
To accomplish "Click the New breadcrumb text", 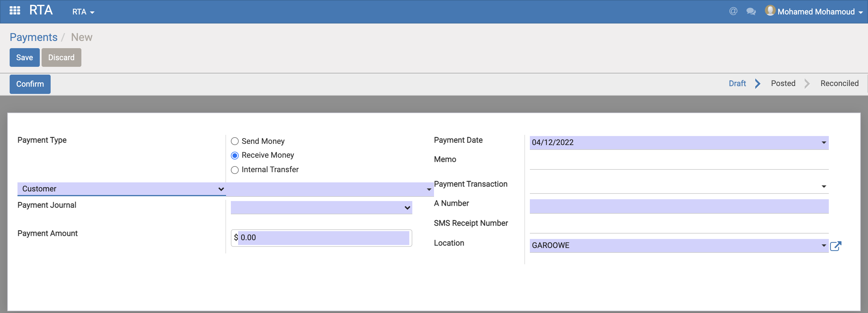I will (x=82, y=37).
